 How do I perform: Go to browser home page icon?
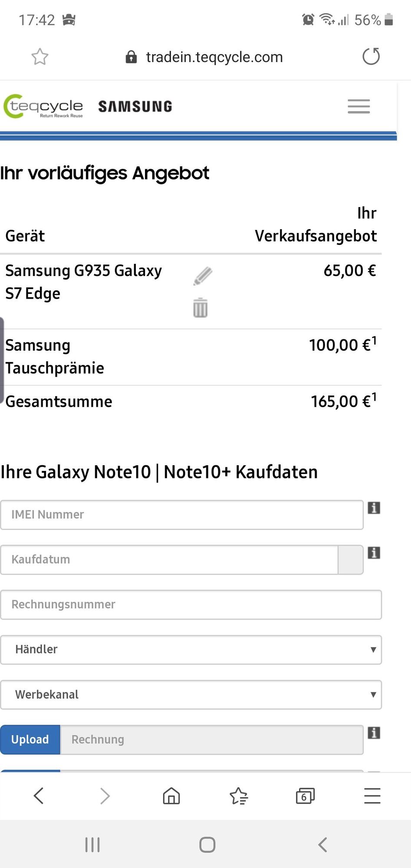point(171,796)
